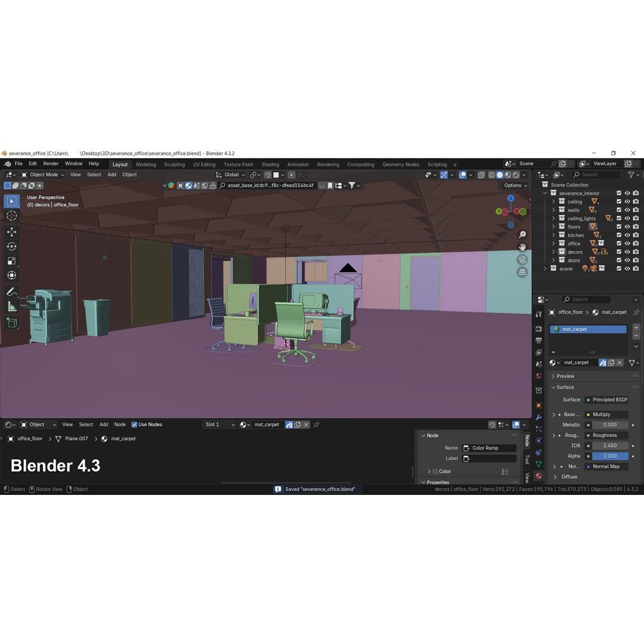
Task: Open the Object Data mesh tab
Action: pyautogui.click(x=539, y=464)
